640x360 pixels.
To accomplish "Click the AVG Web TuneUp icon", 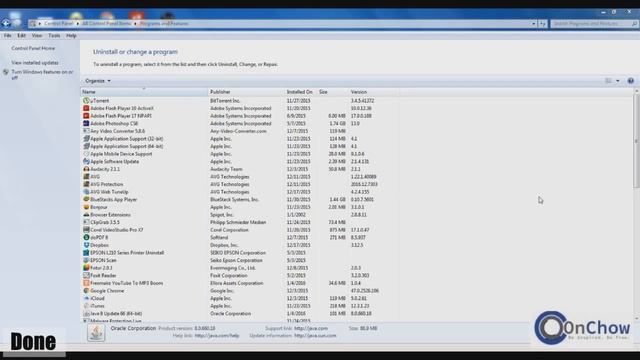I will (x=86, y=192).
